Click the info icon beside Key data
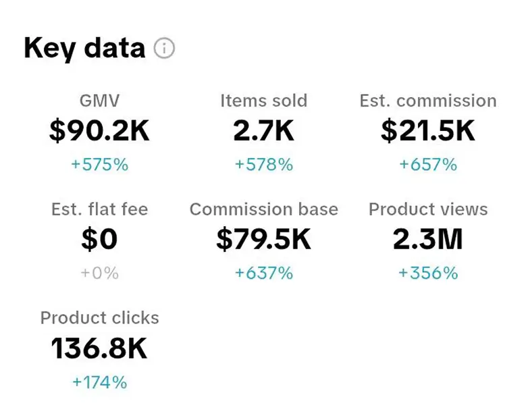This screenshot has width=528, height=420. tap(164, 49)
